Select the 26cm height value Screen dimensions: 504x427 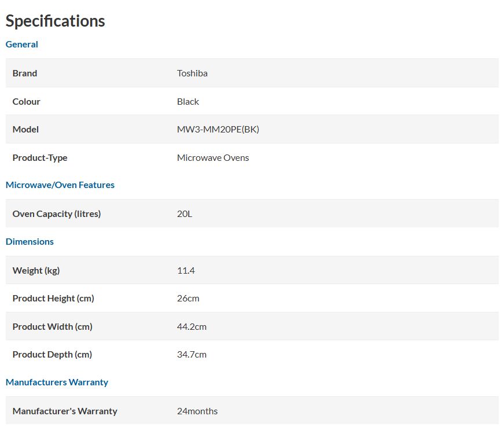coord(189,299)
